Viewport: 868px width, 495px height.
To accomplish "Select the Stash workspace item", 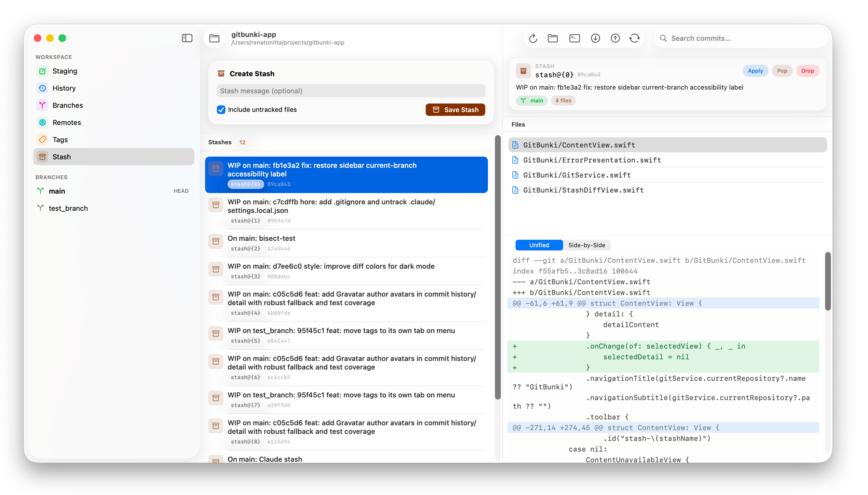I will point(114,157).
